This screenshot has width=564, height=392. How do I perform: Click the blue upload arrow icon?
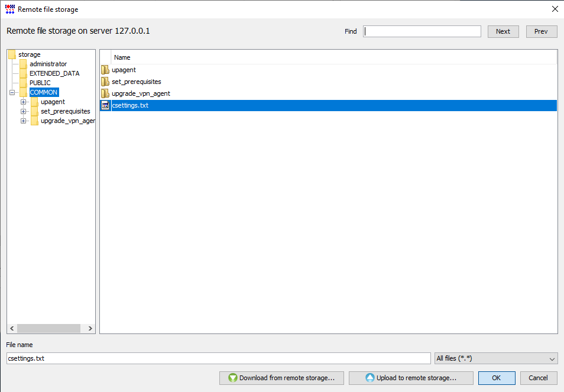369,378
